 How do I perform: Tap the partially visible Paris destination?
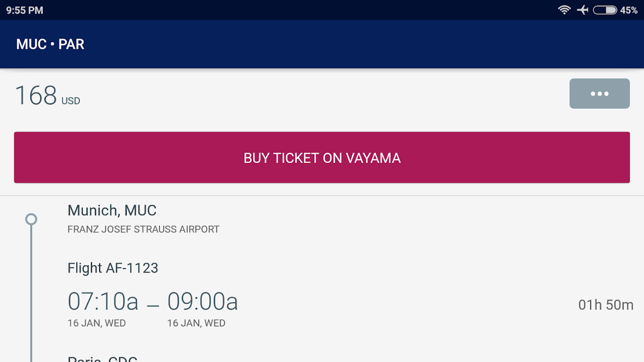coord(102,359)
